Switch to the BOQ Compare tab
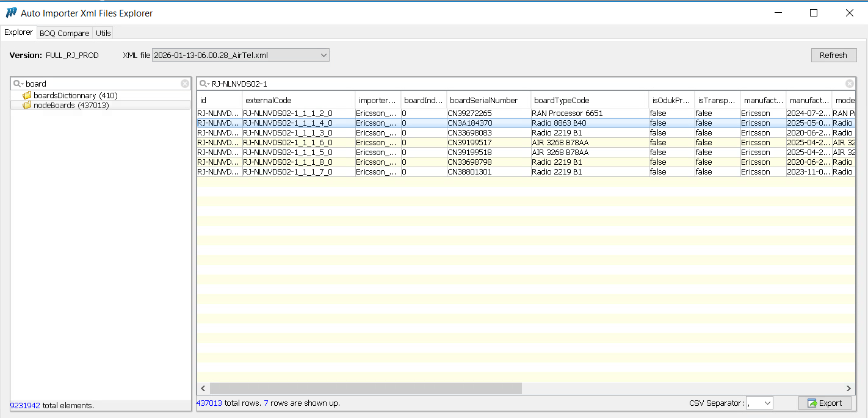This screenshot has height=418, width=868. click(x=64, y=33)
